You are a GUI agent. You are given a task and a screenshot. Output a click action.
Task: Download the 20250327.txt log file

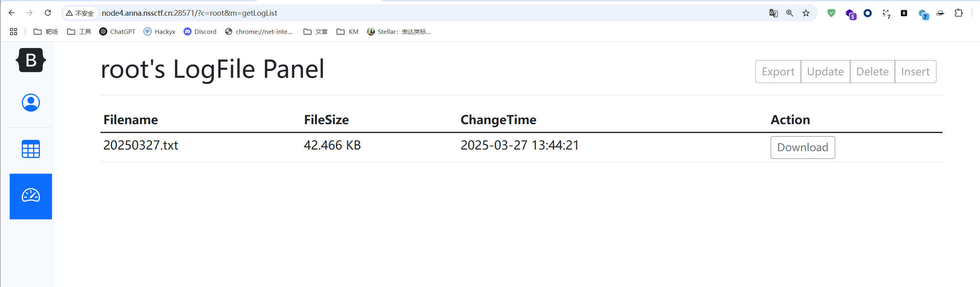coord(803,148)
